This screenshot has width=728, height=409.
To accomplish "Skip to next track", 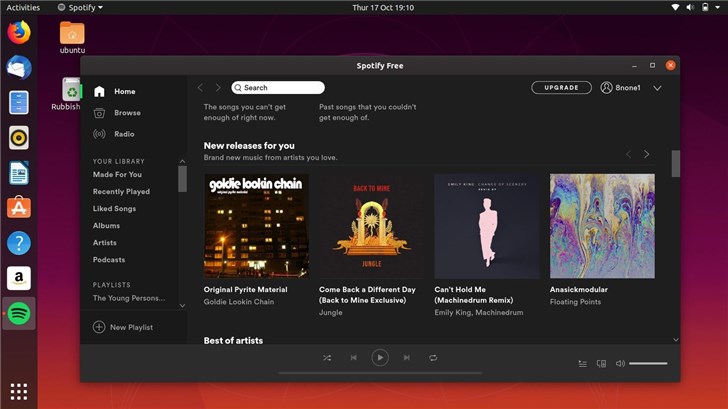I will (406, 357).
